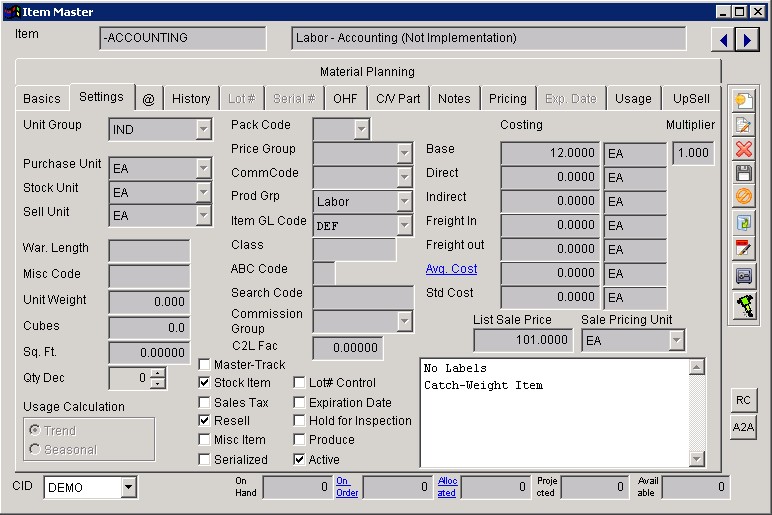
Task: Switch to the Pricing tab
Action: pyautogui.click(x=508, y=98)
